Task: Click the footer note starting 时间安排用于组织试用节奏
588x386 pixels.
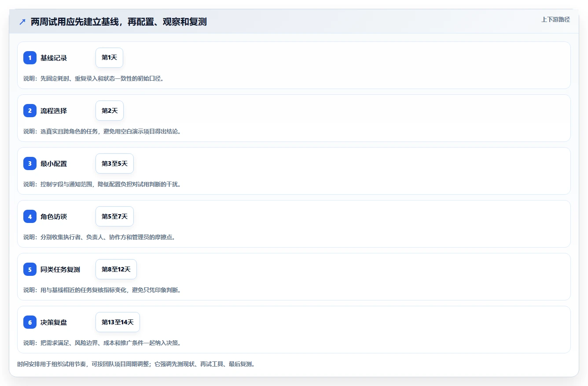Action: click(x=136, y=364)
